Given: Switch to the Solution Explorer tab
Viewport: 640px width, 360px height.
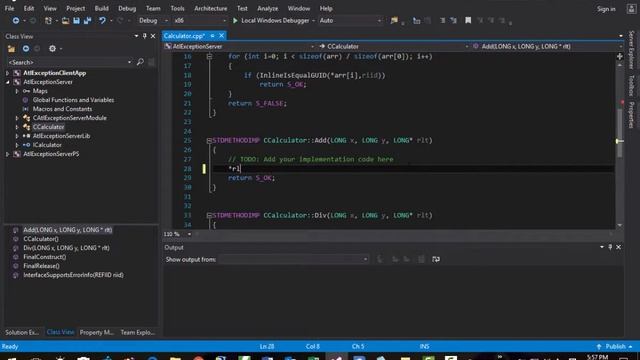Looking at the screenshot, I should (22, 332).
